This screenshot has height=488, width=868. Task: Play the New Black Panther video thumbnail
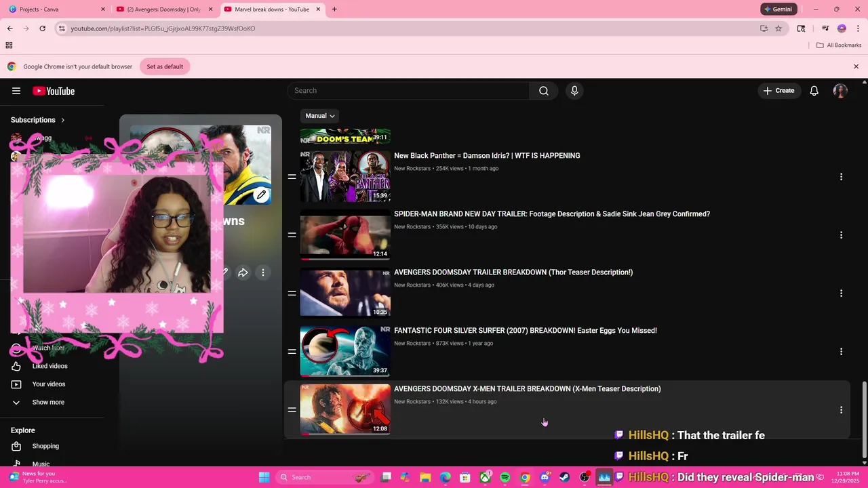point(345,176)
